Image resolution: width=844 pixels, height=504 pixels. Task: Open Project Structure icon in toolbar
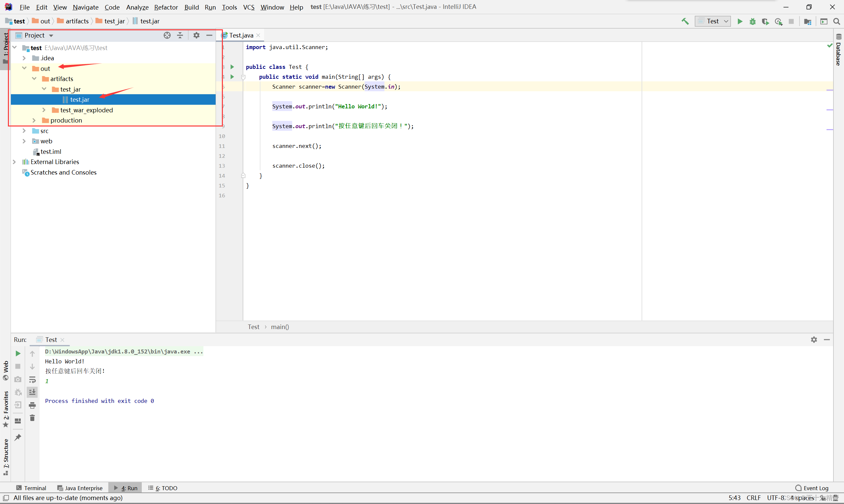click(x=808, y=21)
